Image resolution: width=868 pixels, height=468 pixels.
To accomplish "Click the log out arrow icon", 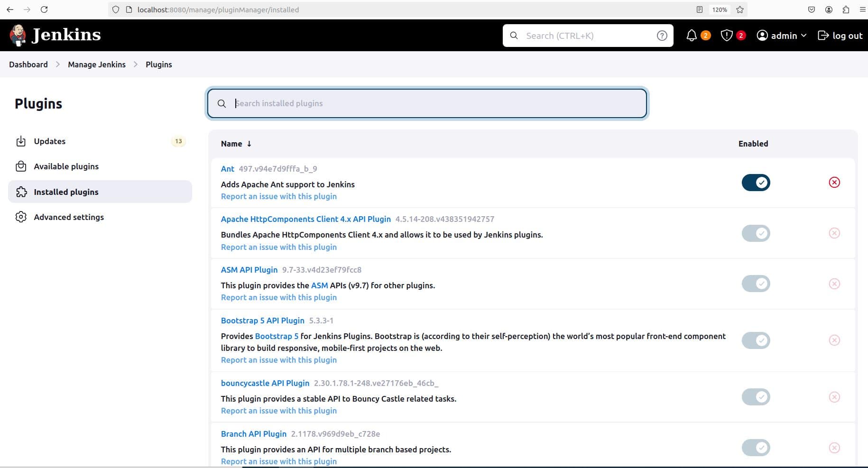I will tap(823, 36).
